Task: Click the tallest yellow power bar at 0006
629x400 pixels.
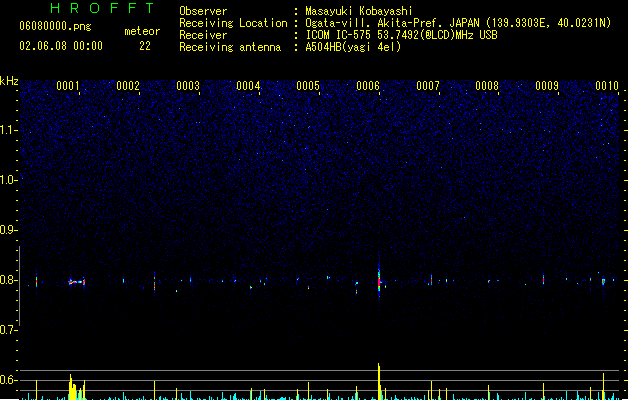Action: (x=379, y=382)
